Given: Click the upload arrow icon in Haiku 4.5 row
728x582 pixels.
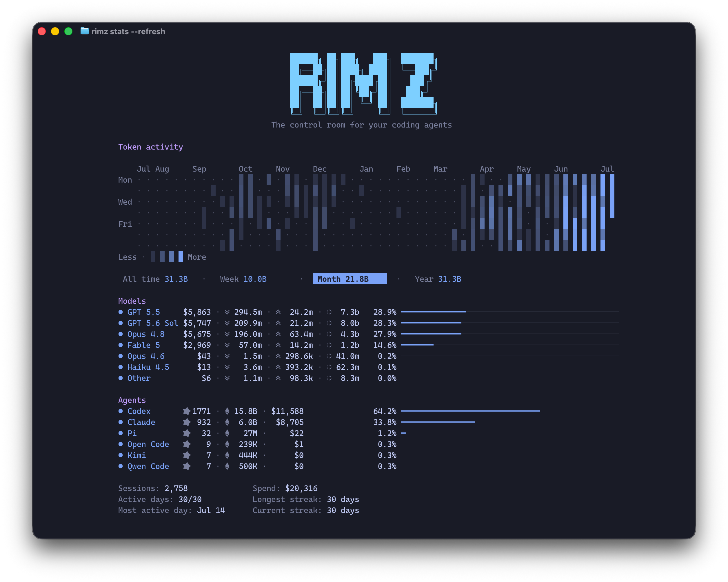Looking at the screenshot, I should (x=278, y=367).
